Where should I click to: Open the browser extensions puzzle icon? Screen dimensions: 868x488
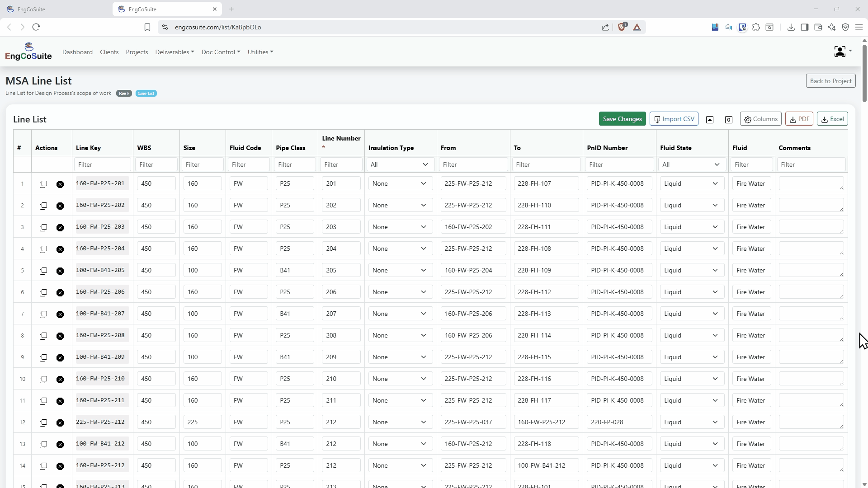tap(756, 27)
